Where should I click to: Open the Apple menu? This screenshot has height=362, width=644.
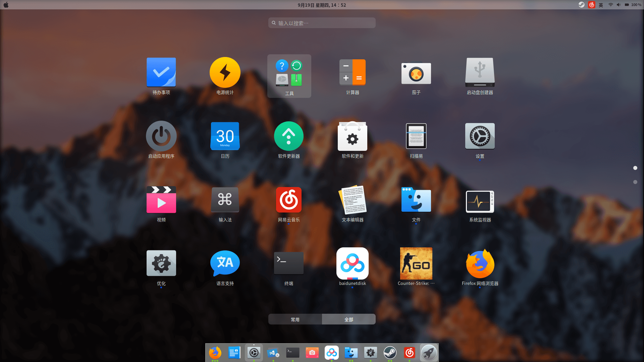pyautogui.click(x=6, y=5)
